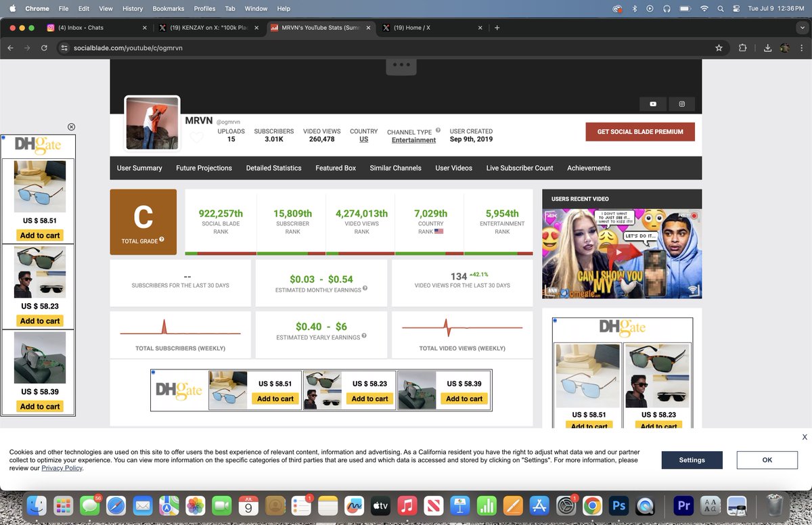Click Get Social Blade Premium button
Viewport: 812px width, 525px height.
[x=640, y=131]
